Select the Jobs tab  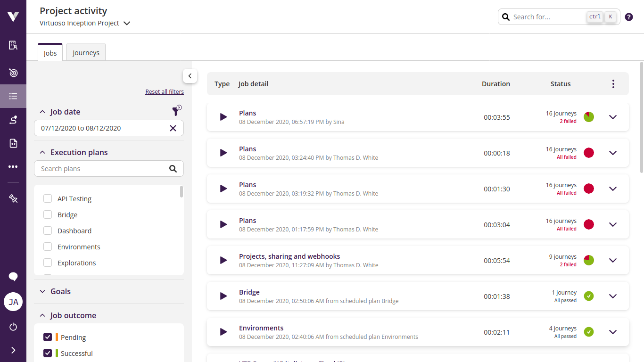[x=50, y=53]
